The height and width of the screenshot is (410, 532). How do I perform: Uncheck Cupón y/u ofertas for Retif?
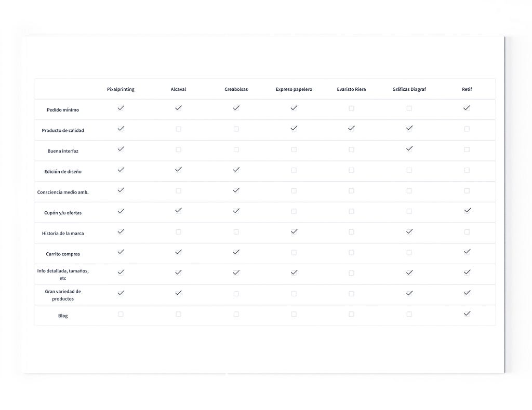click(x=468, y=211)
